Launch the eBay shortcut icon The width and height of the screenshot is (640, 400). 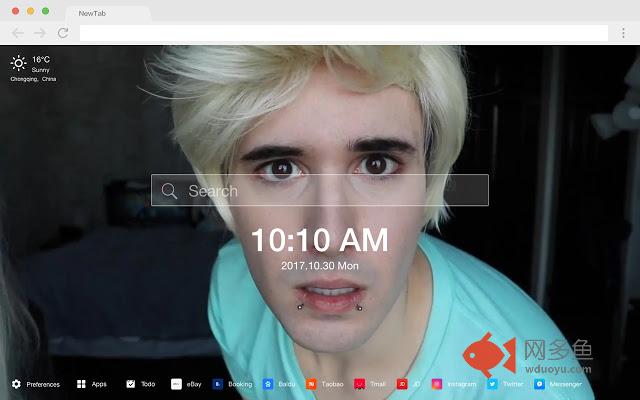[x=176, y=384]
